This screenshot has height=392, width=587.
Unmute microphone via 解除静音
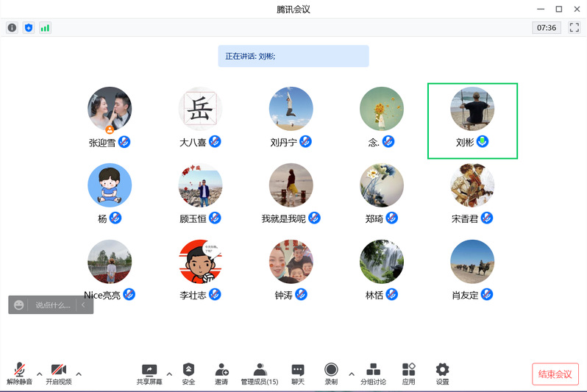click(x=19, y=373)
